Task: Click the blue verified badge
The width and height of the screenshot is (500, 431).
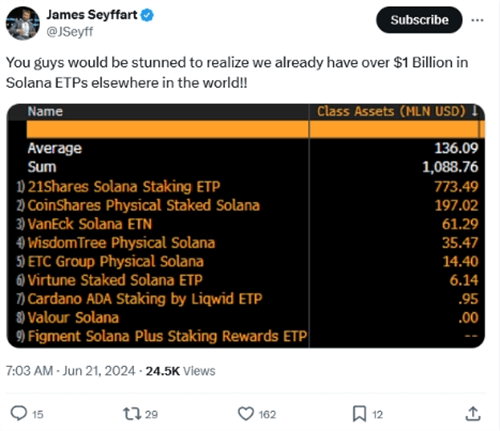Action: pyautogui.click(x=147, y=15)
